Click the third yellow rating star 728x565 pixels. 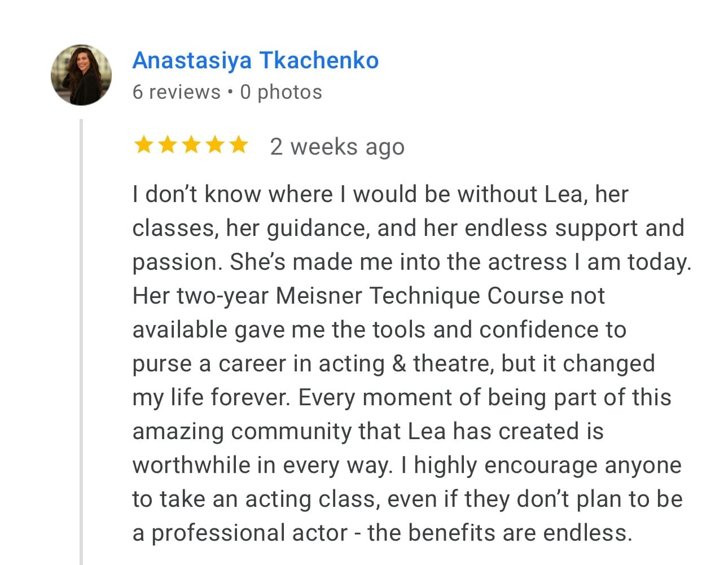coord(191,146)
